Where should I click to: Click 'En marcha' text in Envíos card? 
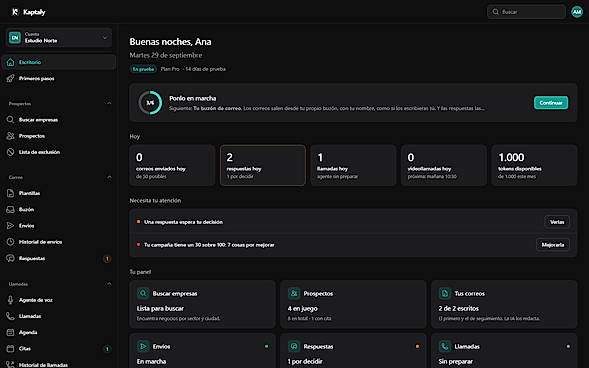[151, 361]
